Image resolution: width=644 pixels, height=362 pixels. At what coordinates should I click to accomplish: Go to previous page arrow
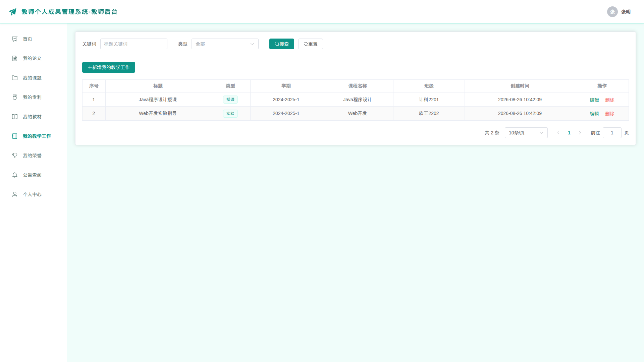(x=558, y=133)
